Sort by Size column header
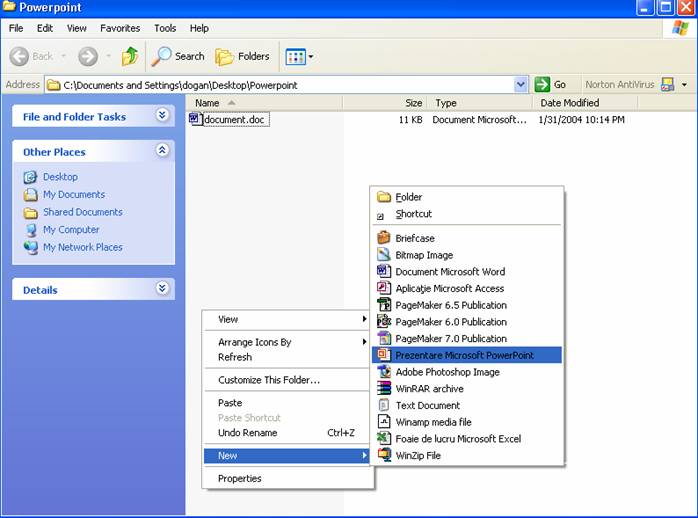 385,103
